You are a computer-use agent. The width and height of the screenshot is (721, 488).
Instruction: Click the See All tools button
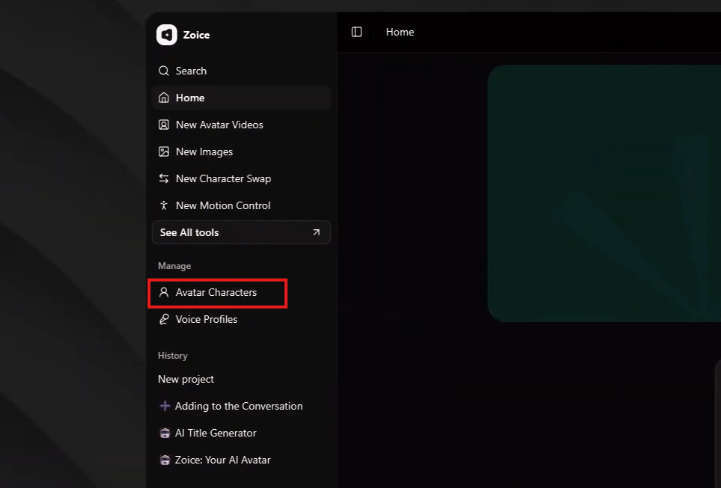click(x=241, y=232)
